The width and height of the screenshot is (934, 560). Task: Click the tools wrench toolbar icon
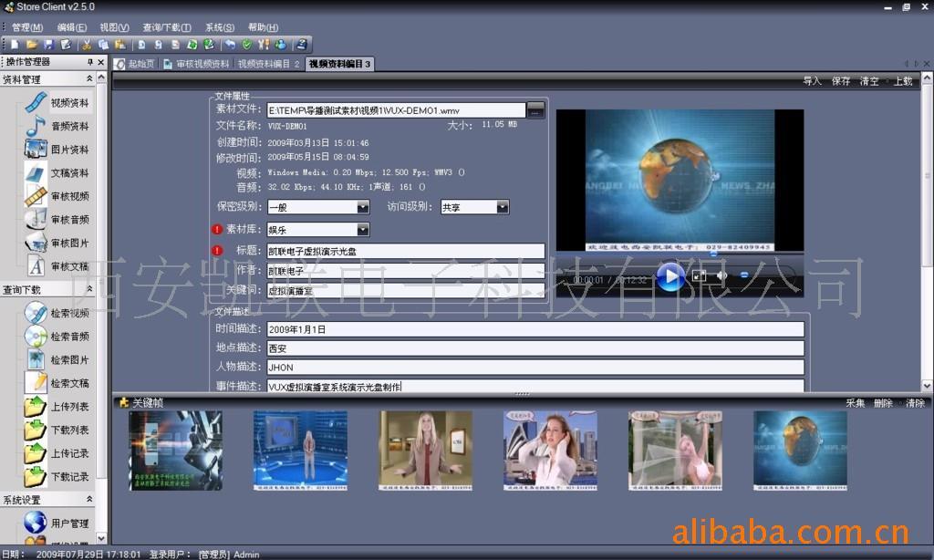click(264, 44)
